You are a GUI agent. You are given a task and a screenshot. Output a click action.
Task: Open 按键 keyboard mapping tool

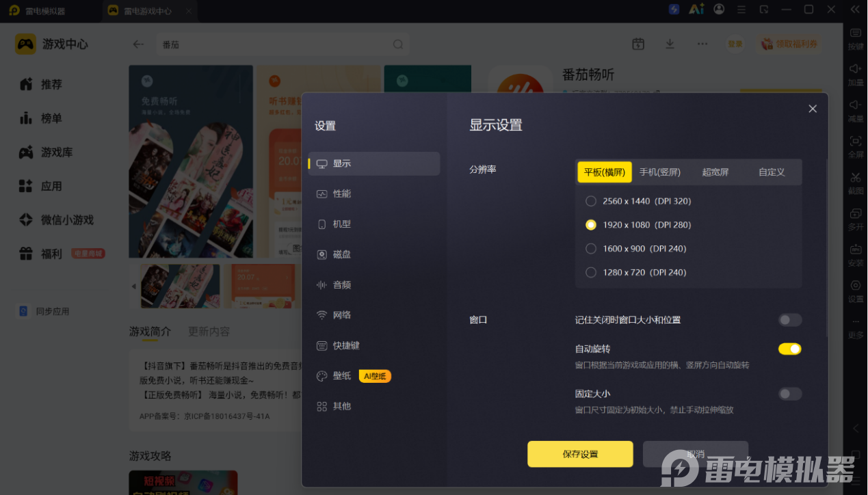(x=856, y=39)
